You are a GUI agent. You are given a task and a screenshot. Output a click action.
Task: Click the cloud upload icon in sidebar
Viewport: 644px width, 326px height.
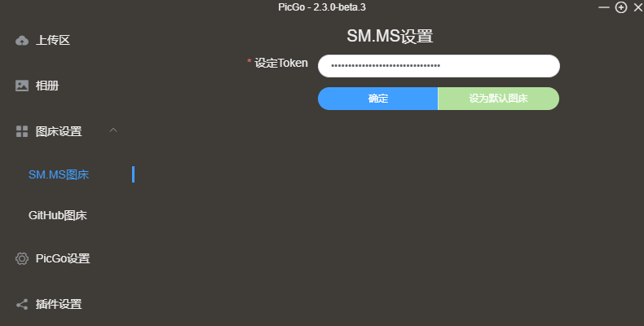coord(22,41)
